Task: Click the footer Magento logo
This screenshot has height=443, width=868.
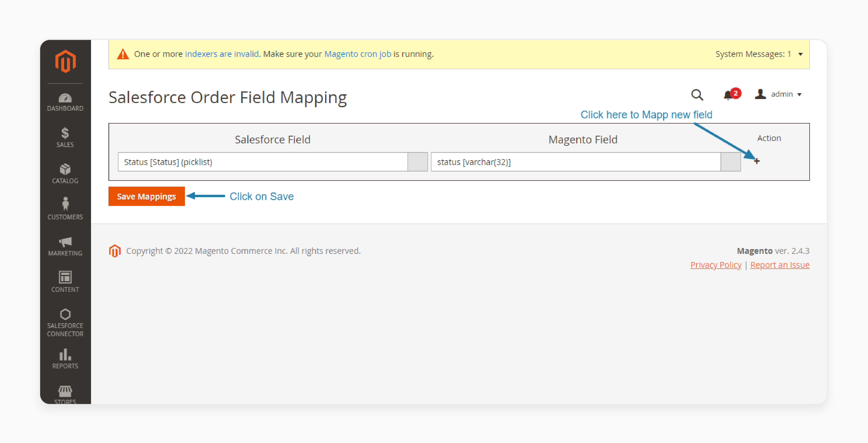Action: pos(115,251)
